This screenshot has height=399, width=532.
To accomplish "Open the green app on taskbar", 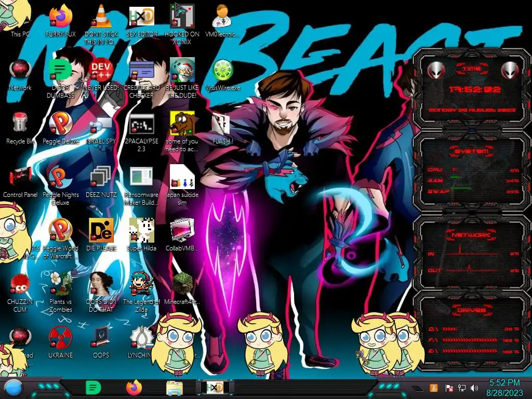I will pos(94,388).
